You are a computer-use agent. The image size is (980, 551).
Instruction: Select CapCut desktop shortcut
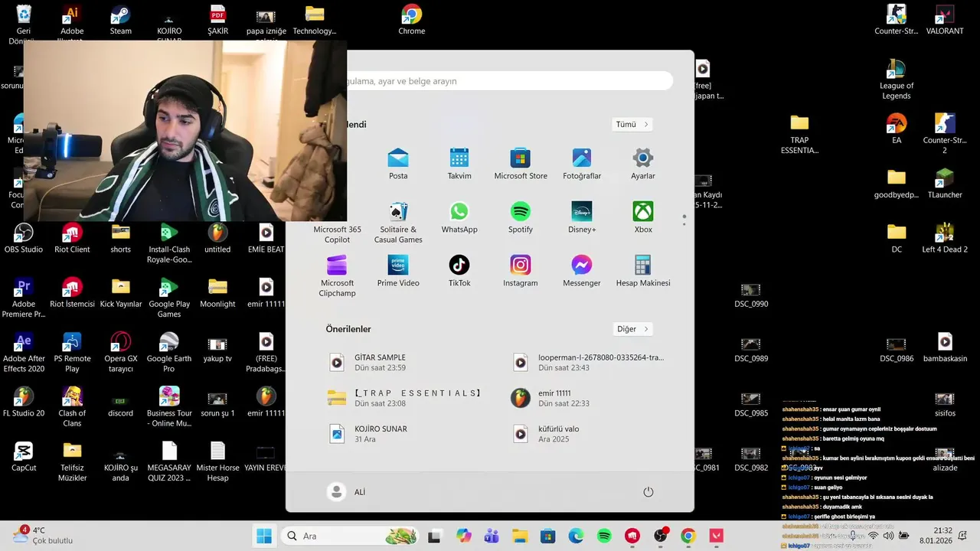[x=24, y=457]
